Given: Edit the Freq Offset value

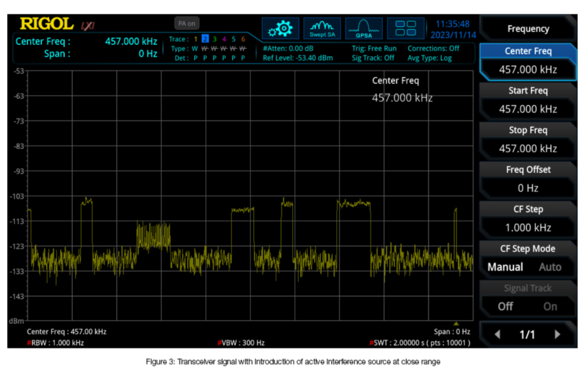Looking at the screenshot, I should click(x=528, y=188).
